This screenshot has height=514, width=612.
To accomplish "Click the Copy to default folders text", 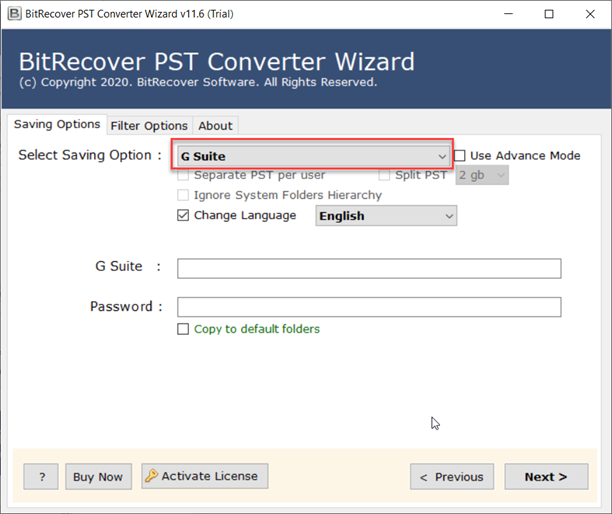I will click(257, 329).
